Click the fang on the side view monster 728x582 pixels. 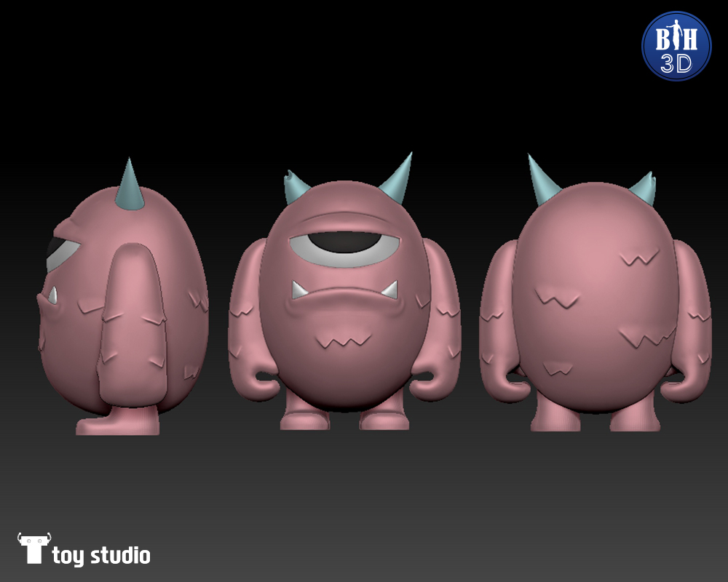click(x=52, y=295)
